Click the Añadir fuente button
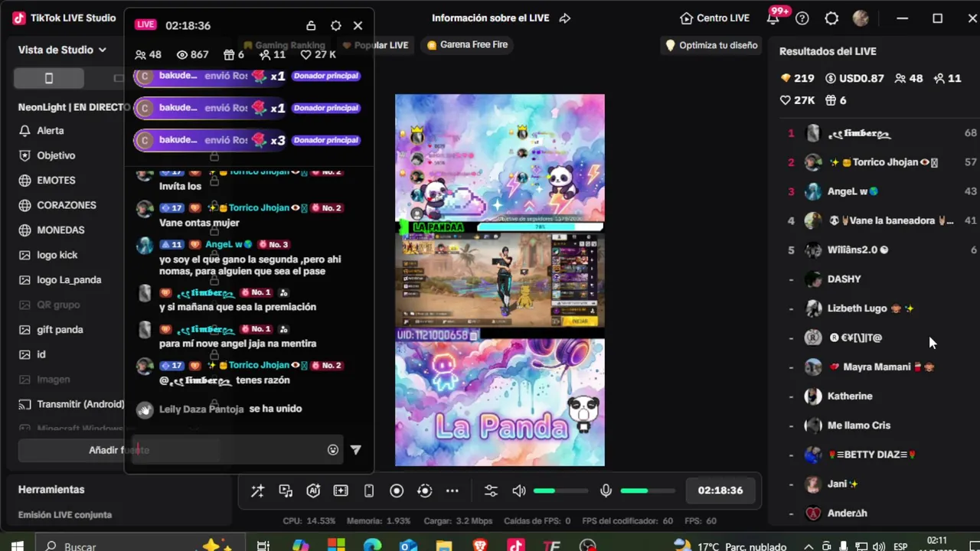Image resolution: width=980 pixels, height=551 pixels. (119, 450)
